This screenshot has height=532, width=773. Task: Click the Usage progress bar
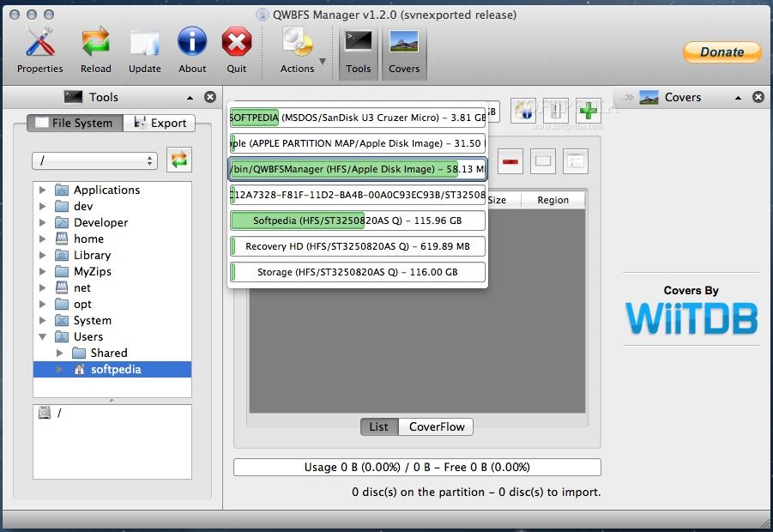tap(417, 467)
